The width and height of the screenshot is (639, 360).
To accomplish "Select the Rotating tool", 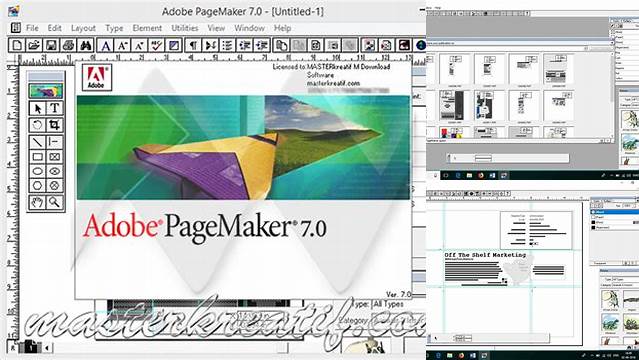I will click(x=37, y=125).
